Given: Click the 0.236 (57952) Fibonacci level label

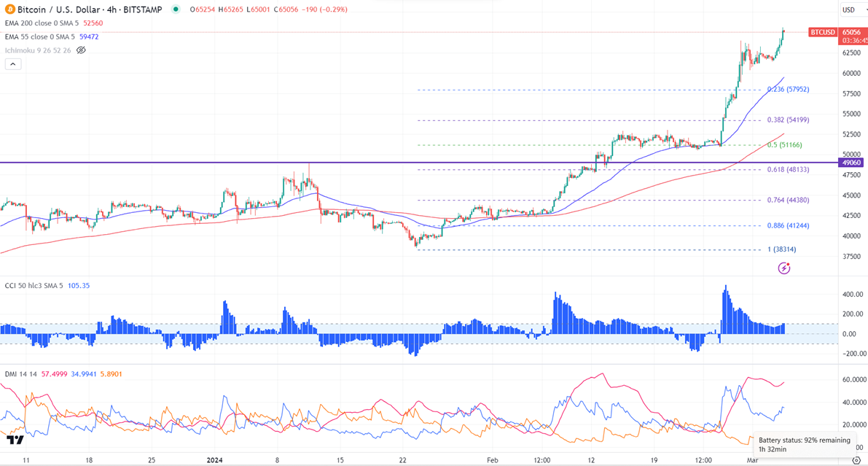Looking at the screenshot, I should coord(789,89).
